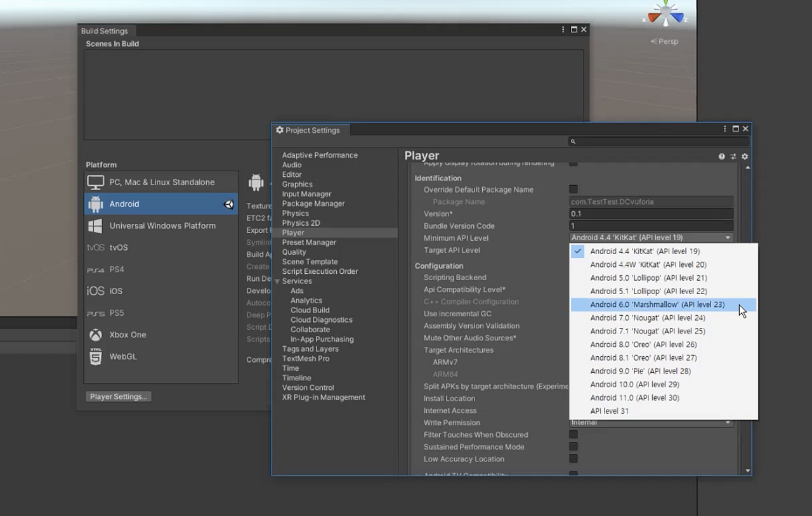Open Minimum API Level dropdown
Image resolution: width=812 pixels, height=516 pixels.
click(x=652, y=238)
